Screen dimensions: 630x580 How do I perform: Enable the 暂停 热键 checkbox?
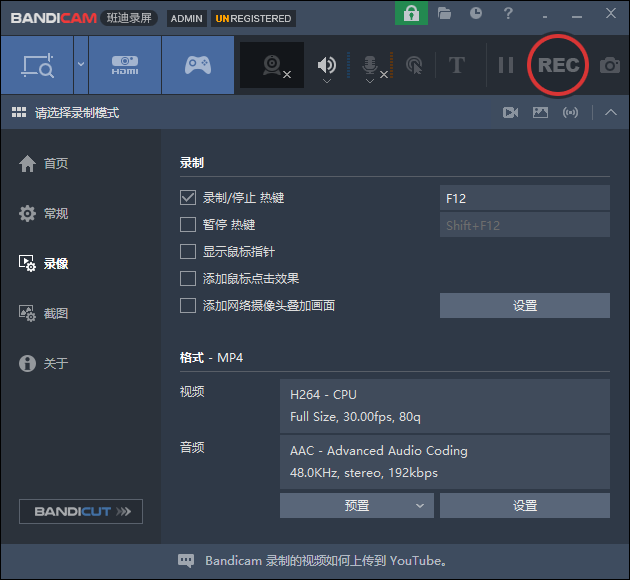(188, 225)
